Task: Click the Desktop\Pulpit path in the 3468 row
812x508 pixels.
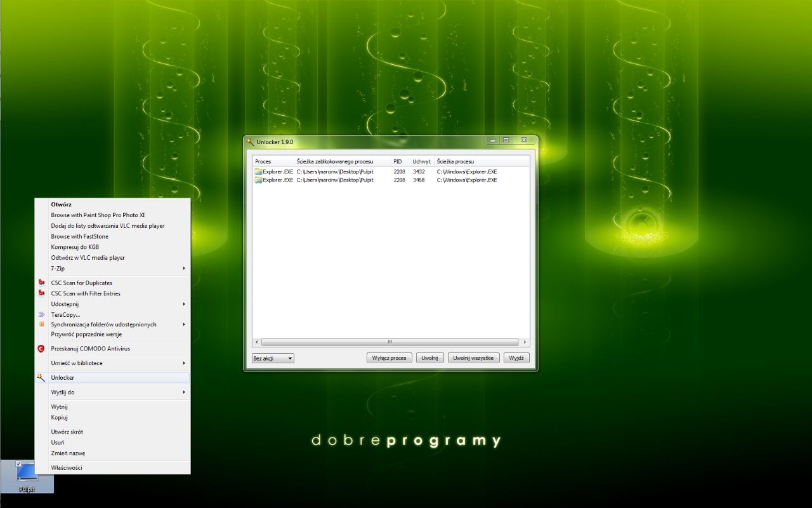Action: click(335, 180)
